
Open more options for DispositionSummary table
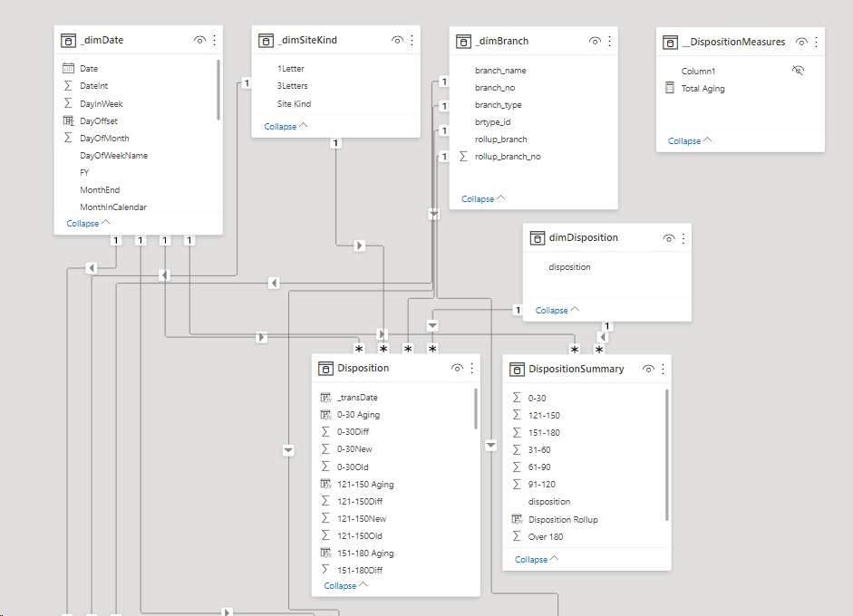pos(663,370)
